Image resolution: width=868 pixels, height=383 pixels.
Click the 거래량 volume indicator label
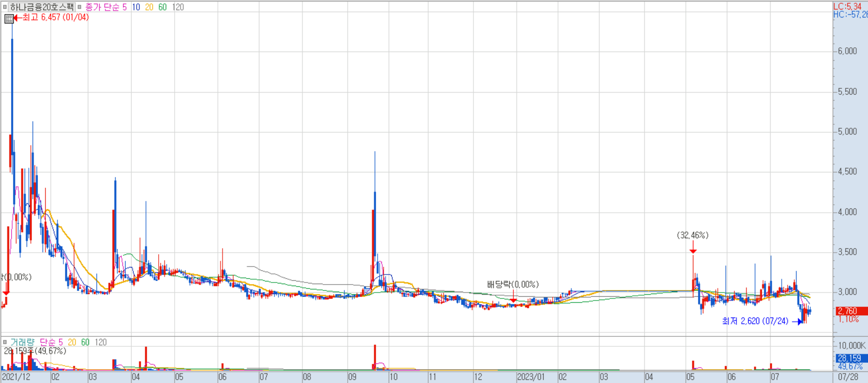click(22, 342)
